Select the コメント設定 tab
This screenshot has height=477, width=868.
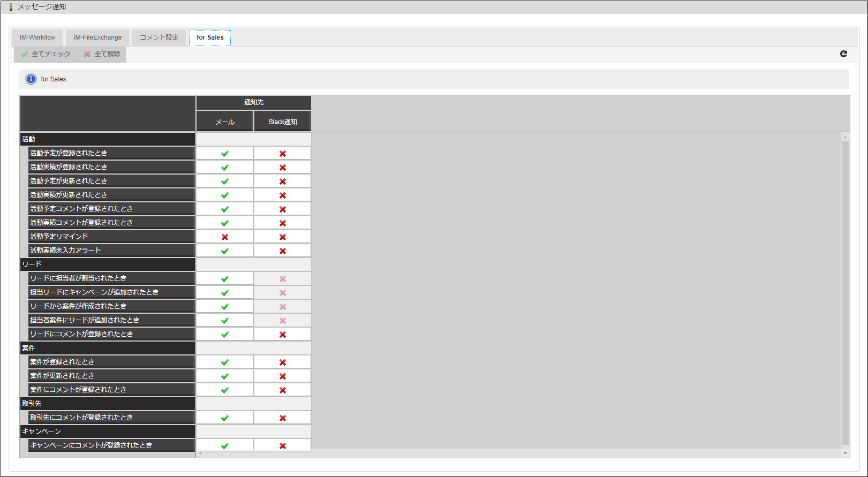tap(159, 37)
